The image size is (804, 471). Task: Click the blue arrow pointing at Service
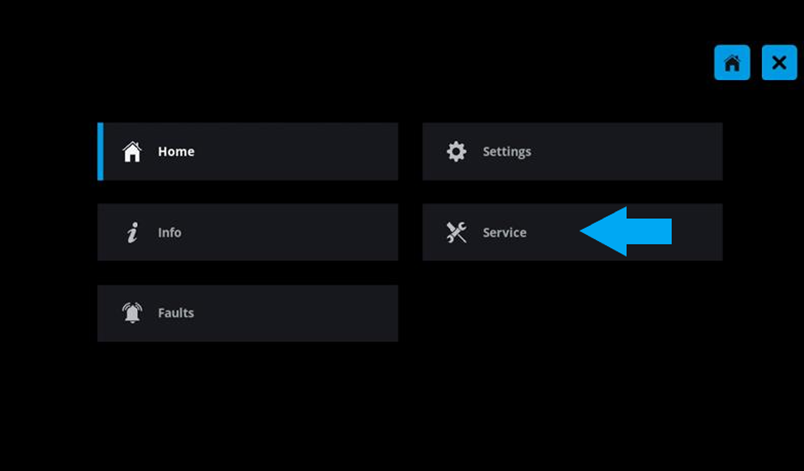tap(626, 232)
